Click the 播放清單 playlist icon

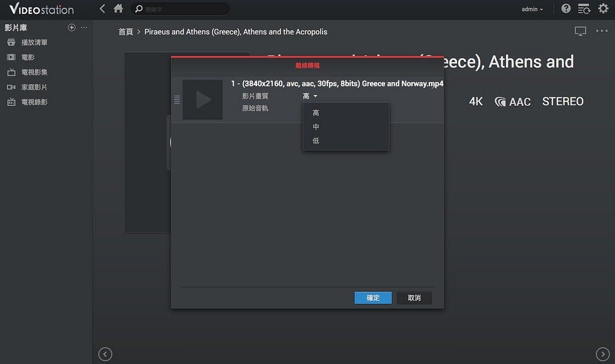click(x=11, y=43)
